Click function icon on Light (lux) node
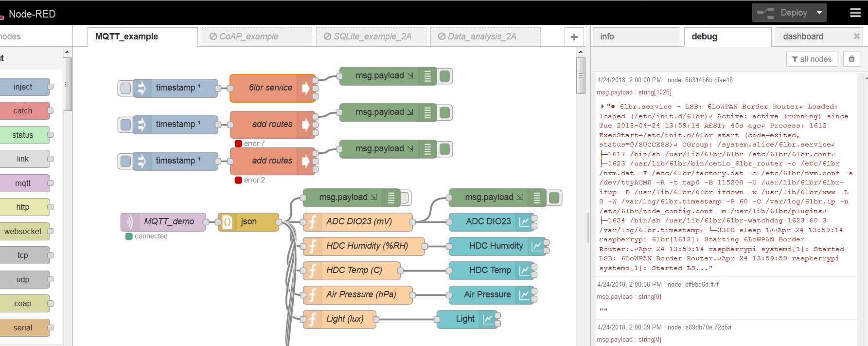868x346 pixels. click(312, 319)
